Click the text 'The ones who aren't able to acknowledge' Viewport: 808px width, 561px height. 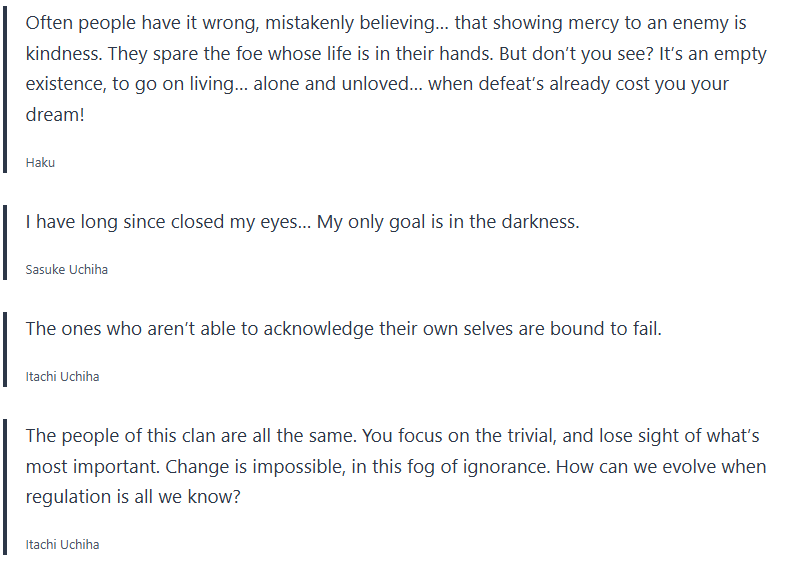tap(200, 328)
